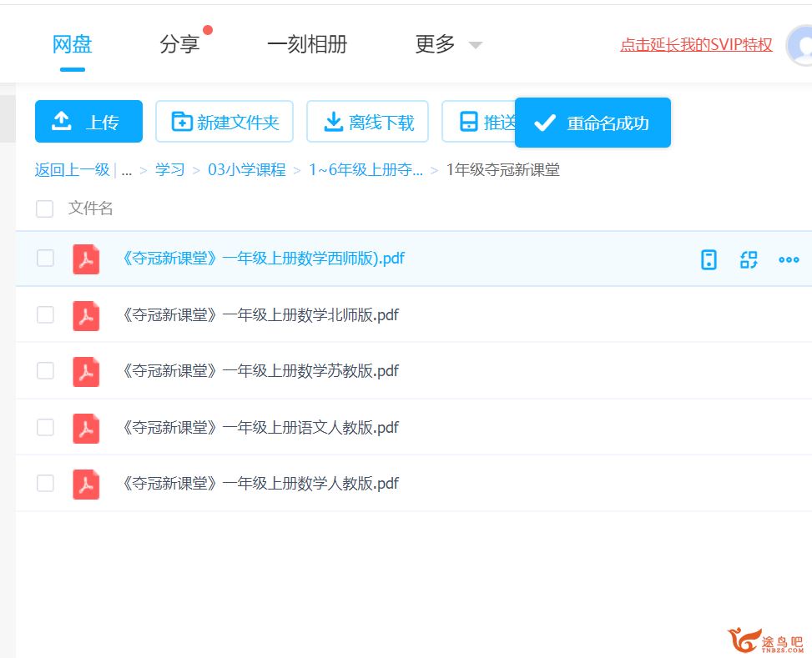Expand the 更多 dropdown arrow
This screenshot has width=812, height=658.
(x=476, y=45)
